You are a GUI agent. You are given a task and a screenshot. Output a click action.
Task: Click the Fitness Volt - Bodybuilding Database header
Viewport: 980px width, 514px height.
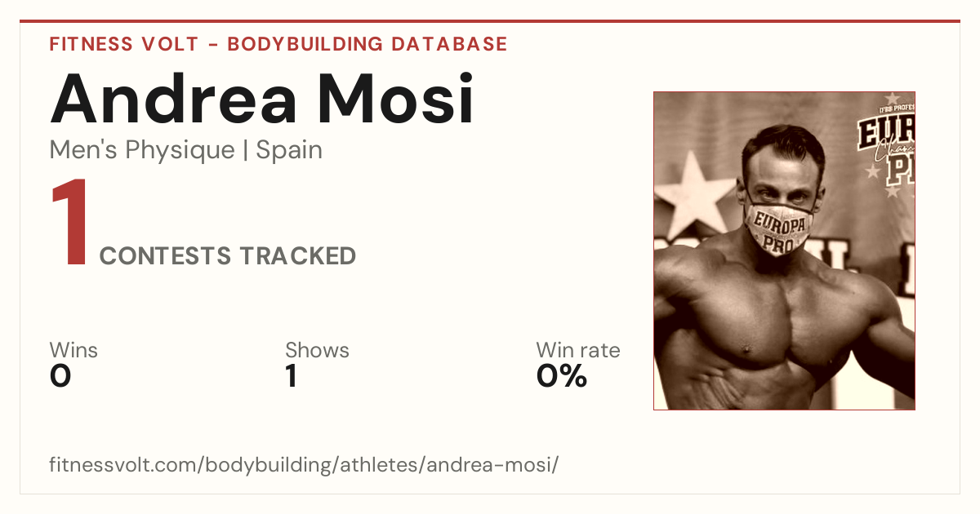point(278,44)
